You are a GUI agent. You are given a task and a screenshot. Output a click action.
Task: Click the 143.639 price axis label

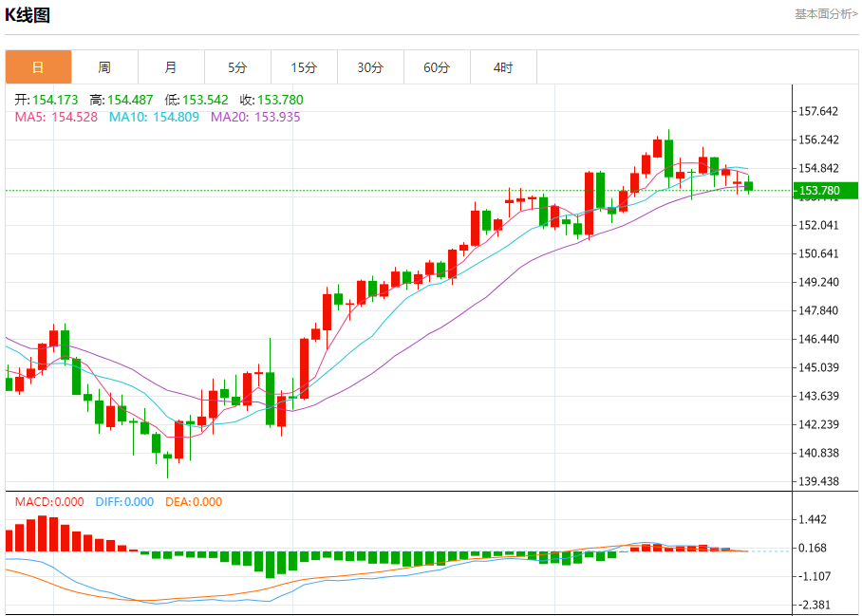pyautogui.click(x=818, y=396)
